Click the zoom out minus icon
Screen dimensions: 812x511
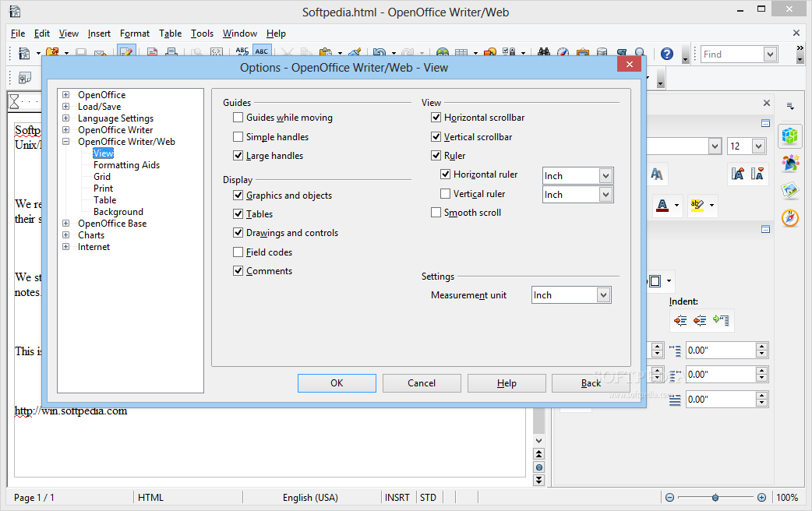coord(669,498)
